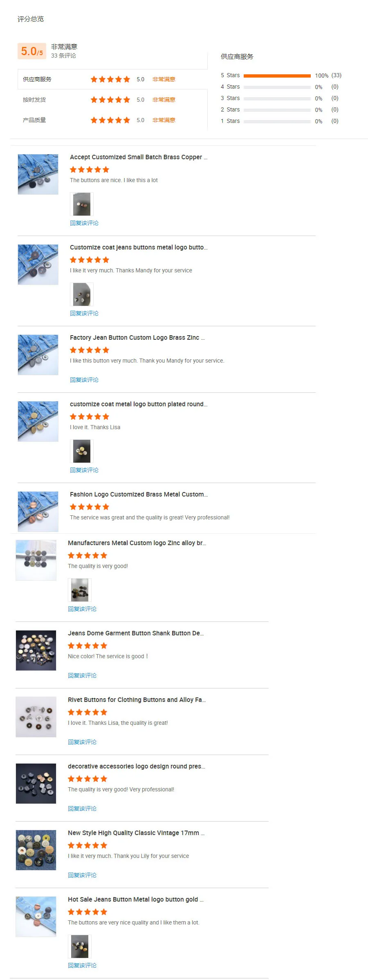
Task: Click the 4 Stars rating bar
Action: click(x=277, y=87)
